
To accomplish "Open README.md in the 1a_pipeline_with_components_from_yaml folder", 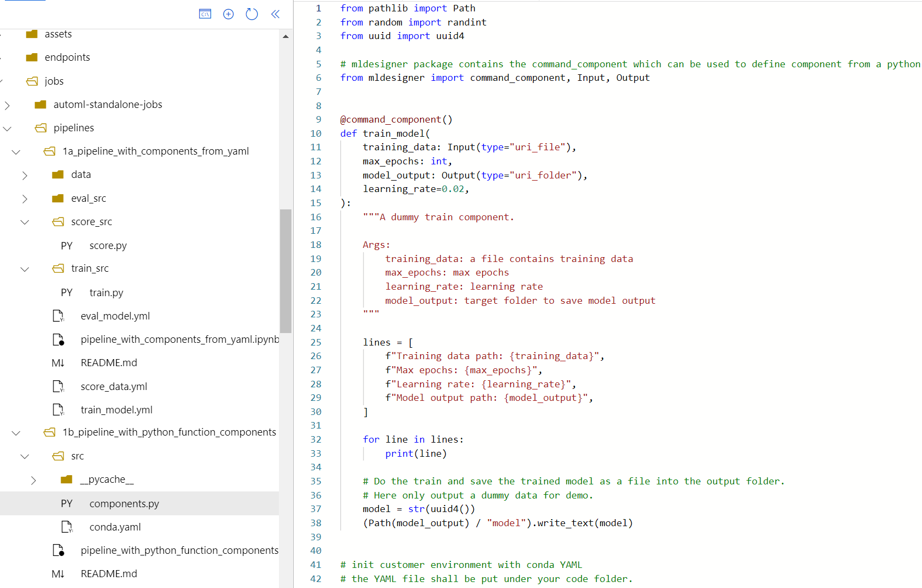I will click(109, 363).
